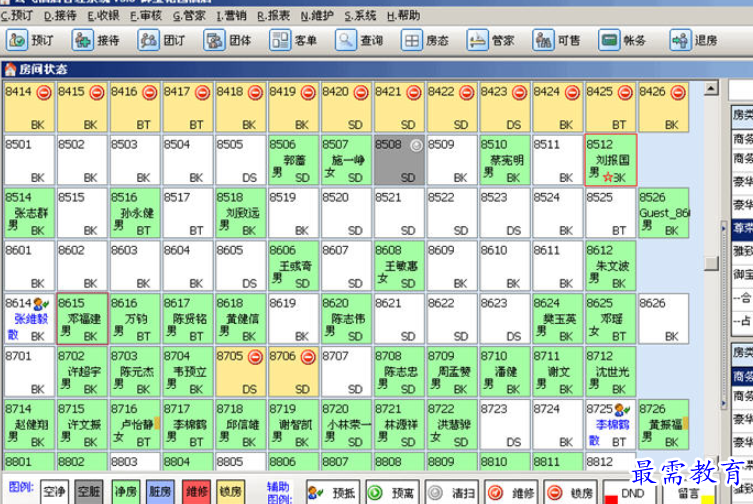753x504 pixels.
Task: Click the lock icon on room 8414
Action: [44, 92]
